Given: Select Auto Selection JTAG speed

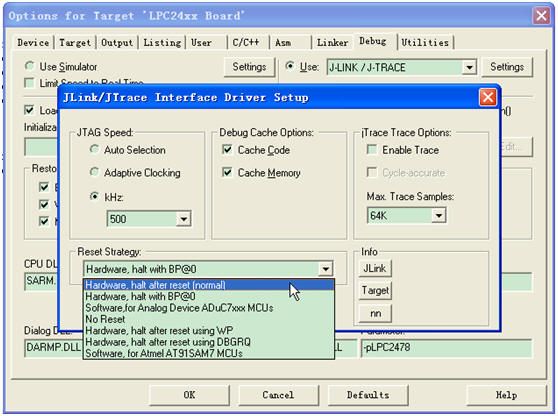Looking at the screenshot, I should pos(94,149).
